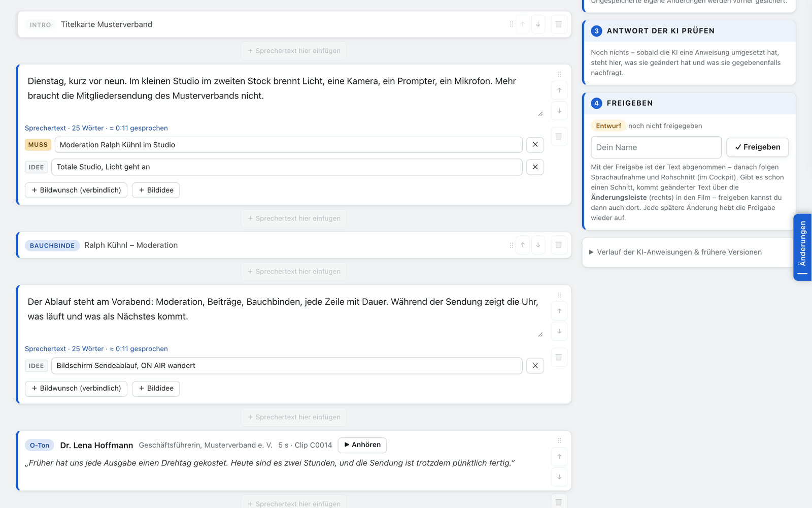Insert Sprechertext directly below the Bauchbinde card

click(x=294, y=272)
